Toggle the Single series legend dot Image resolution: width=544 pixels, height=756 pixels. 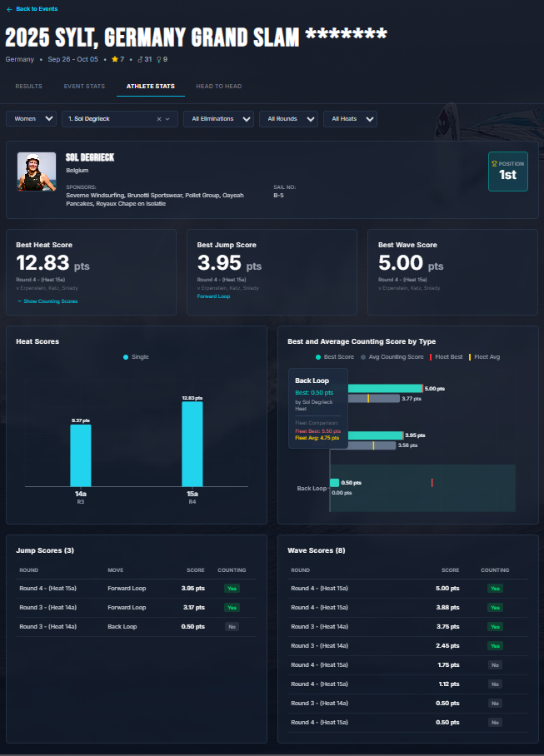pyautogui.click(x=126, y=357)
